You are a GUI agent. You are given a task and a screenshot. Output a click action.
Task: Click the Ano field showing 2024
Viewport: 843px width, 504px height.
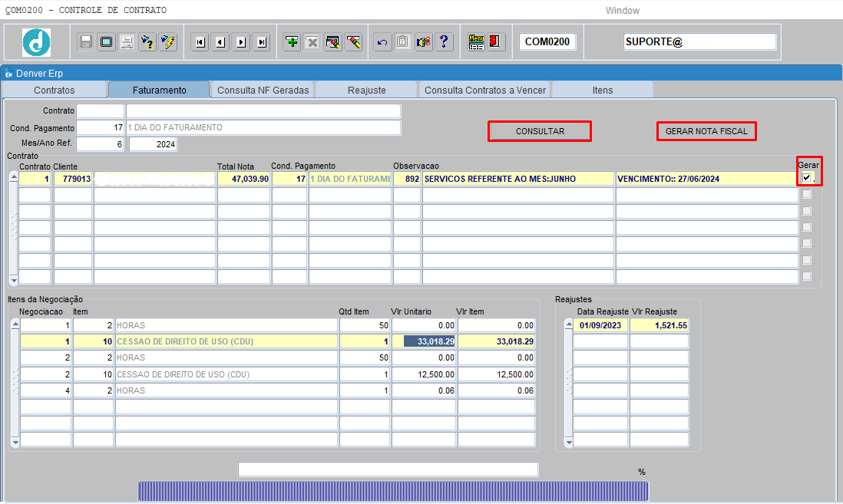[153, 144]
